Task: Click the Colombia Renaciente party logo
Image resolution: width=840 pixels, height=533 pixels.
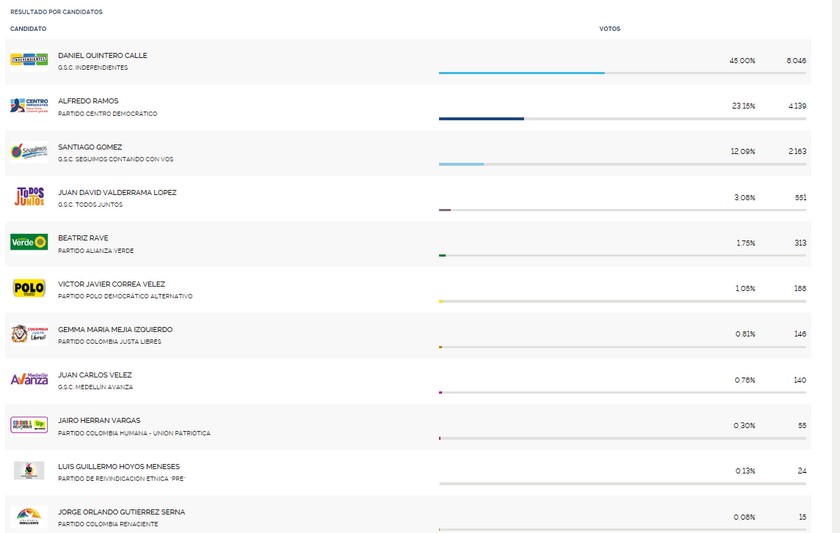Action: 28,516
